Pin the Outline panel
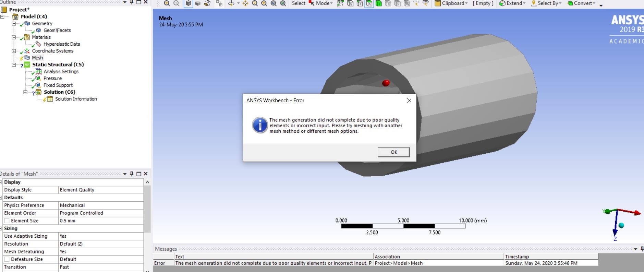Screen dimensions: 644x272 [x=132, y=2]
